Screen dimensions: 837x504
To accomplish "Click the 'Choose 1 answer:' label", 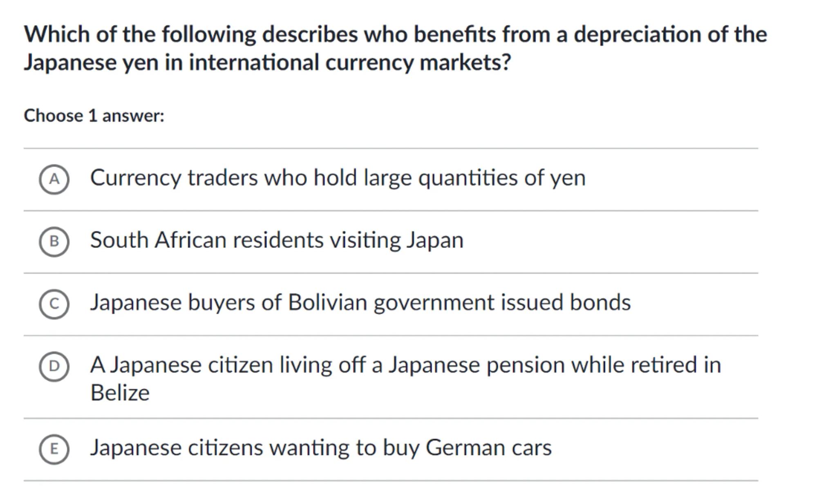I will pyautogui.click(x=94, y=116).
